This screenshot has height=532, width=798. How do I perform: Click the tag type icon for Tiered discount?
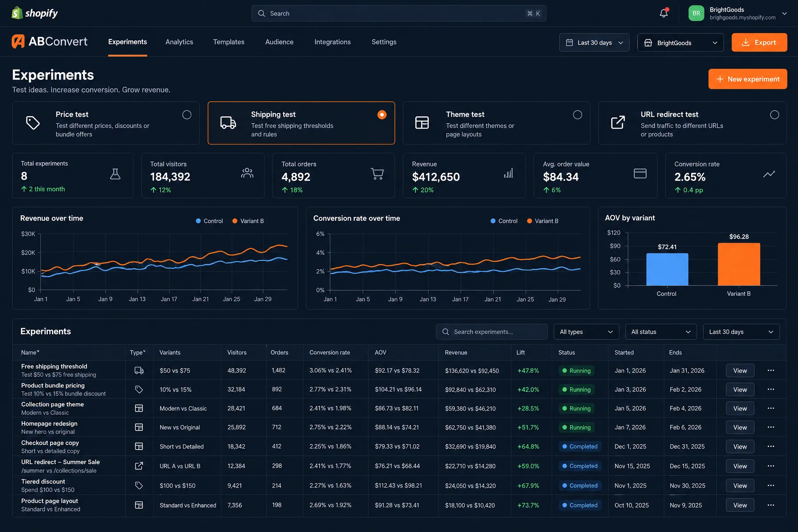[x=139, y=485]
